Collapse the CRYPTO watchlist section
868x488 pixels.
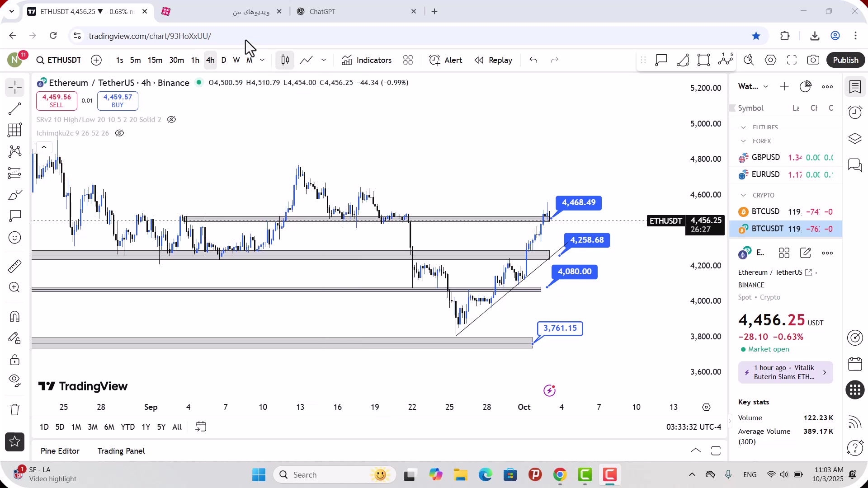(x=743, y=195)
